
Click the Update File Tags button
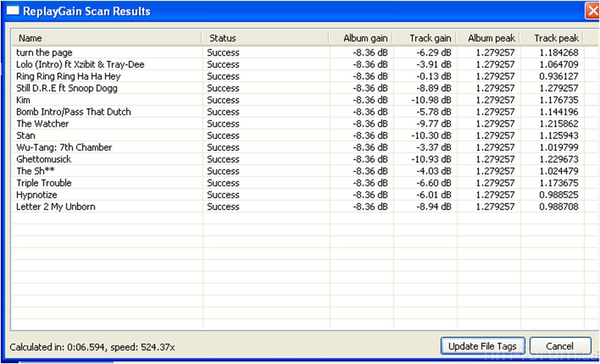tap(482, 346)
